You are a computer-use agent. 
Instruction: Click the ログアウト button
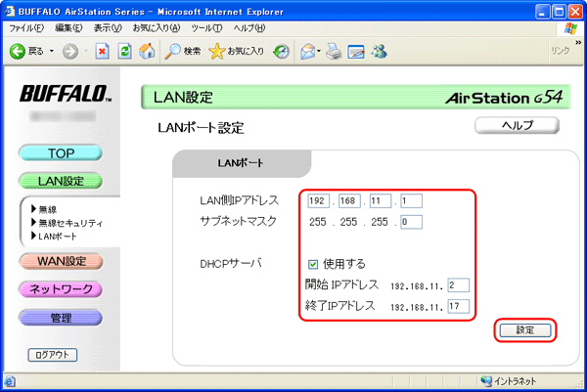53,355
